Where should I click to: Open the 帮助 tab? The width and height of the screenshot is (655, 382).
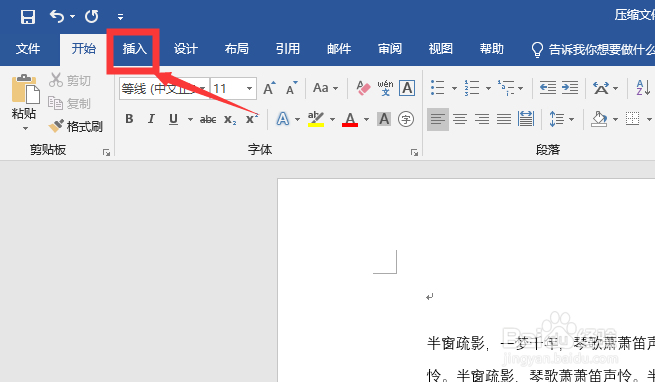[x=492, y=49]
